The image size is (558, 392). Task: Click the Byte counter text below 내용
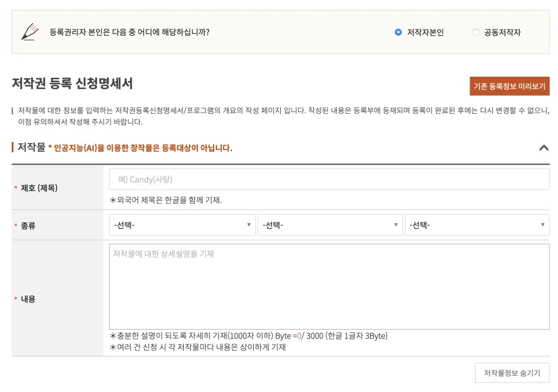248,336
